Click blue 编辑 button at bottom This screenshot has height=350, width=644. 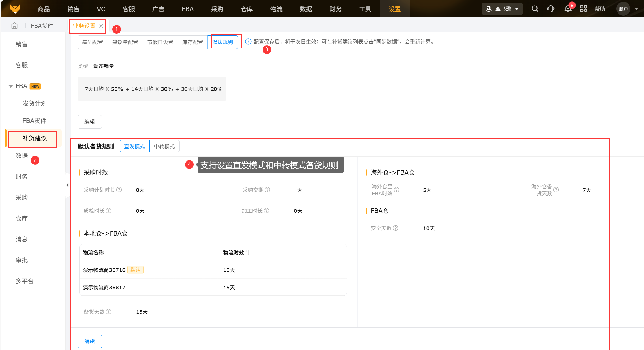pyautogui.click(x=90, y=341)
